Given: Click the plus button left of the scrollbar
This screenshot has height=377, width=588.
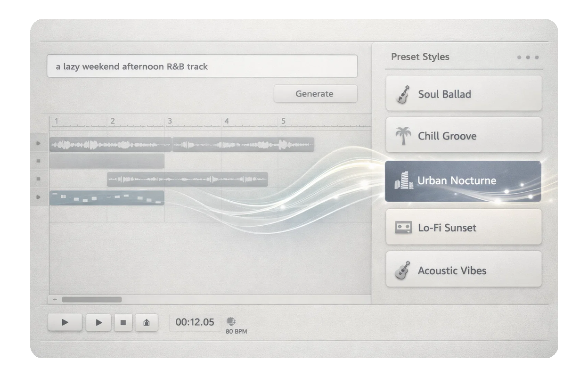Looking at the screenshot, I should [55, 299].
